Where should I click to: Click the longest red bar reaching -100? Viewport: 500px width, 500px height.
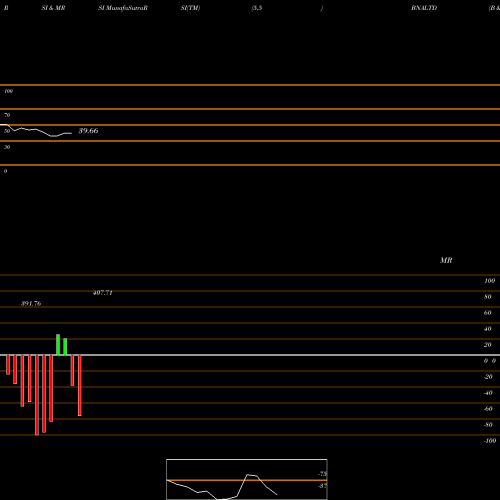pos(37,395)
